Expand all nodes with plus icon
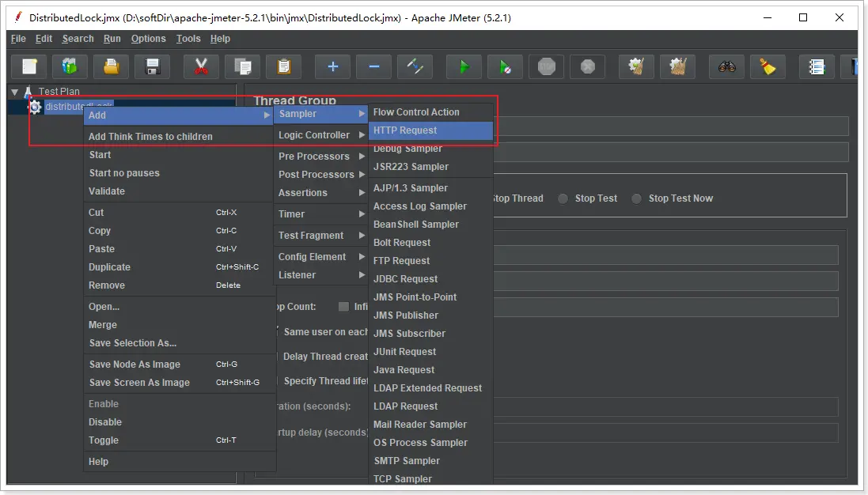 tap(332, 67)
